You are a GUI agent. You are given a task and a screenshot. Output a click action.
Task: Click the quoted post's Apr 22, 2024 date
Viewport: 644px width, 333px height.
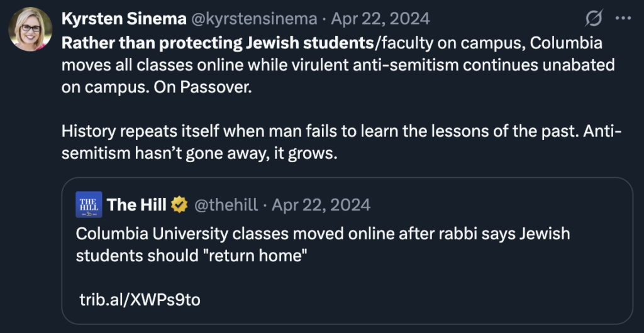[x=321, y=205]
